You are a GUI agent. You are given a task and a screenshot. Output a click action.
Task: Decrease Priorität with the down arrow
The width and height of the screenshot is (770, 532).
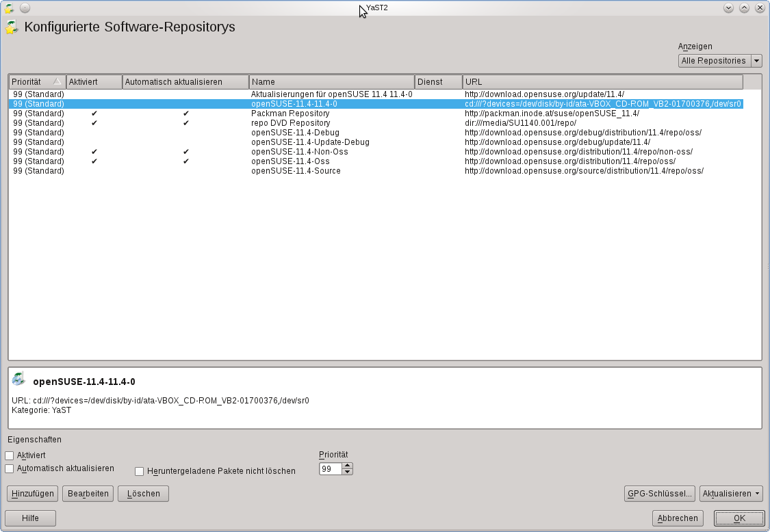(347, 472)
